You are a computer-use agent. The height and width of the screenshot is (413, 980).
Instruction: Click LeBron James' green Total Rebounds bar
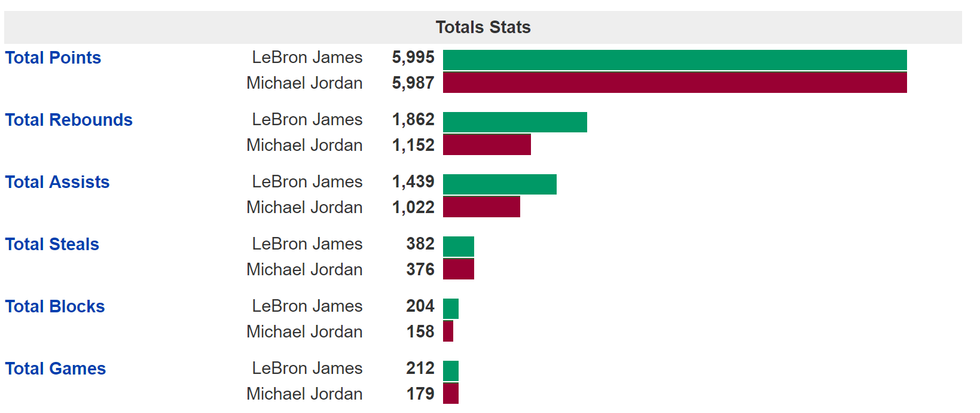(514, 122)
